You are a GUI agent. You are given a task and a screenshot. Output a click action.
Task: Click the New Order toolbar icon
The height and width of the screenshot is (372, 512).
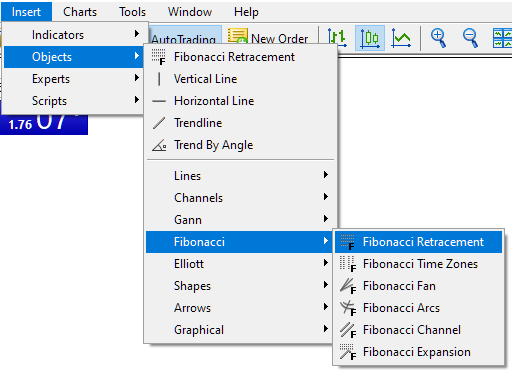tap(238, 36)
